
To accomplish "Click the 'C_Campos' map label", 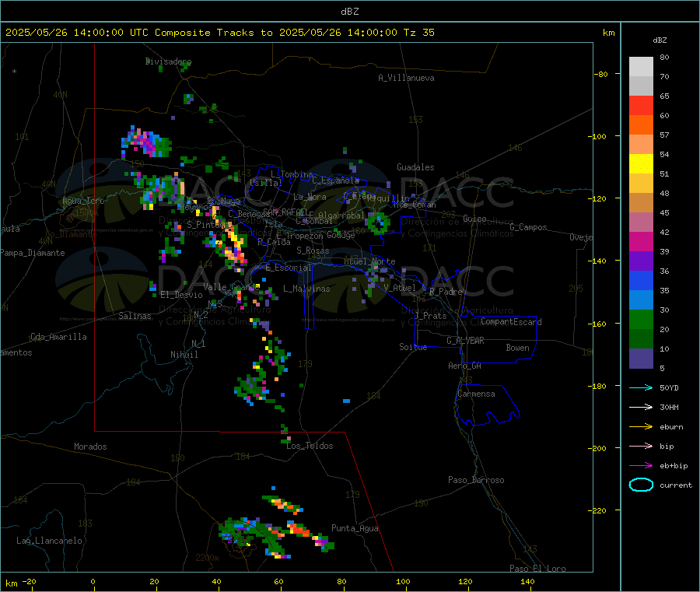I will (528, 227).
